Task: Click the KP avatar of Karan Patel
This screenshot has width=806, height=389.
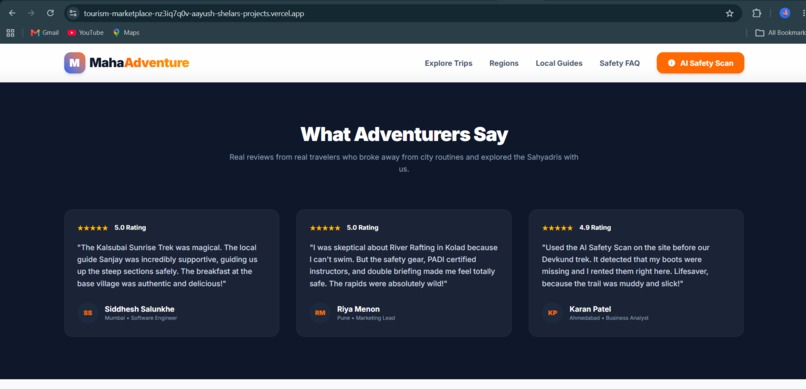Action: click(553, 313)
